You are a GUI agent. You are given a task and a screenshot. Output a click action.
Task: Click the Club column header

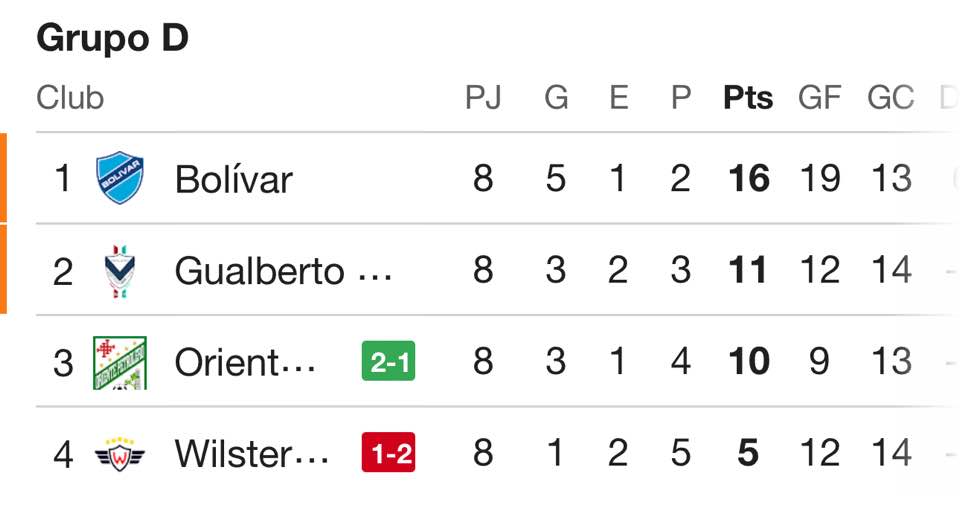pos(70,98)
